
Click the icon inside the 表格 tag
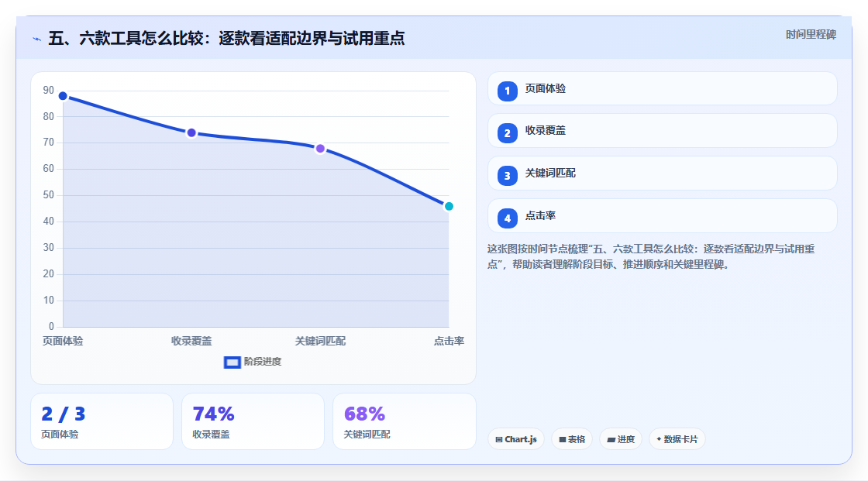point(563,439)
